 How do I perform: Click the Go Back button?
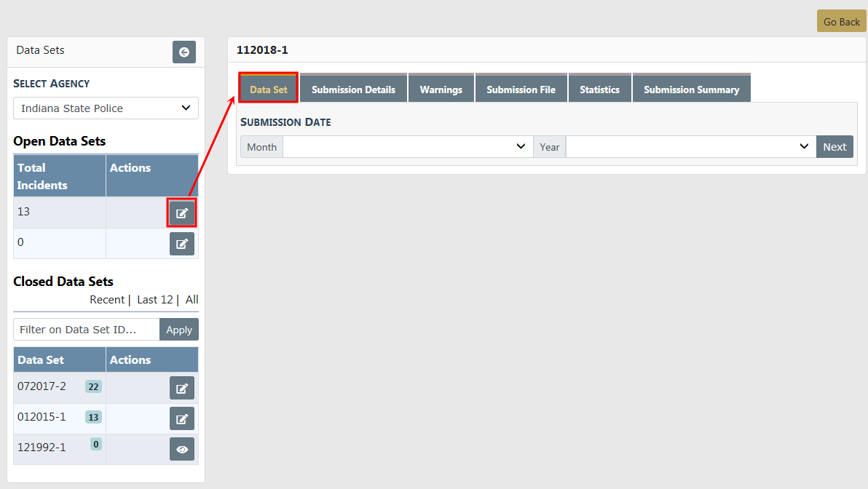[x=841, y=22]
